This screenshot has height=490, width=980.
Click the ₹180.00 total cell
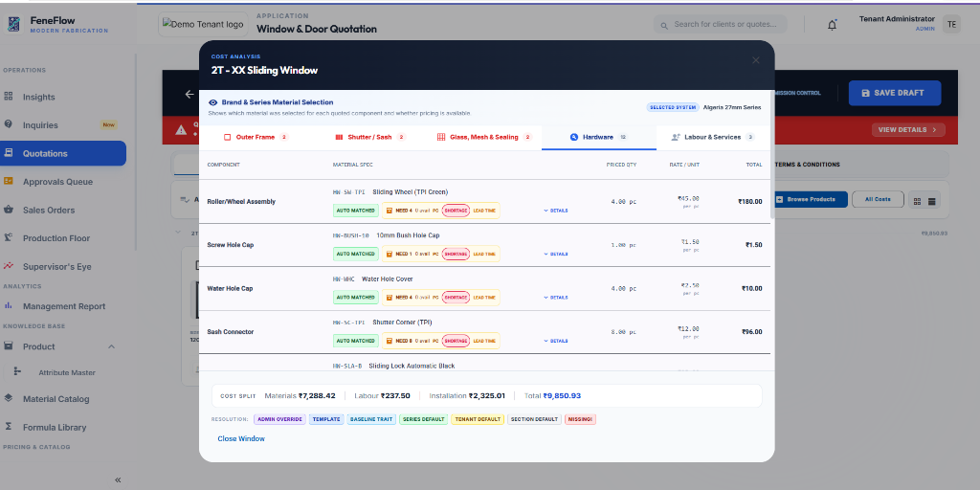point(750,202)
